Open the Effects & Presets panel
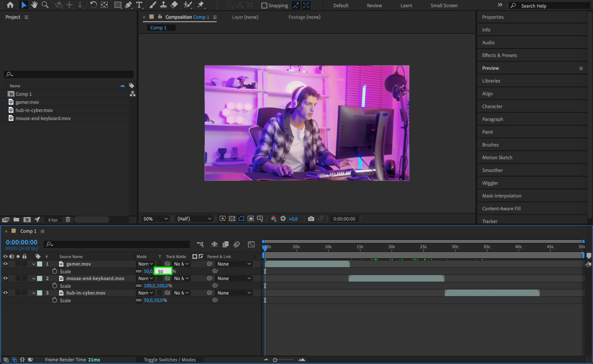Viewport: 593px width, 364px height. 499,55
